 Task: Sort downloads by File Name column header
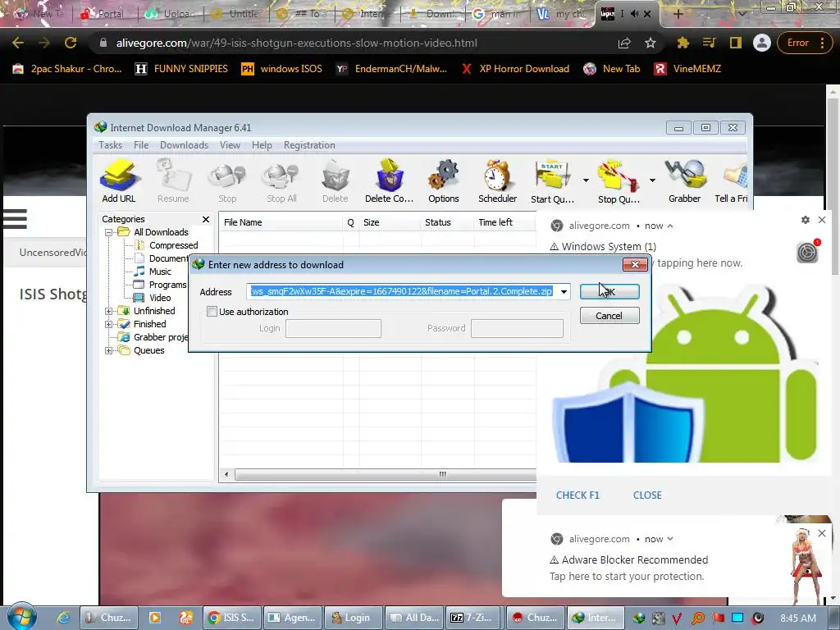click(281, 222)
